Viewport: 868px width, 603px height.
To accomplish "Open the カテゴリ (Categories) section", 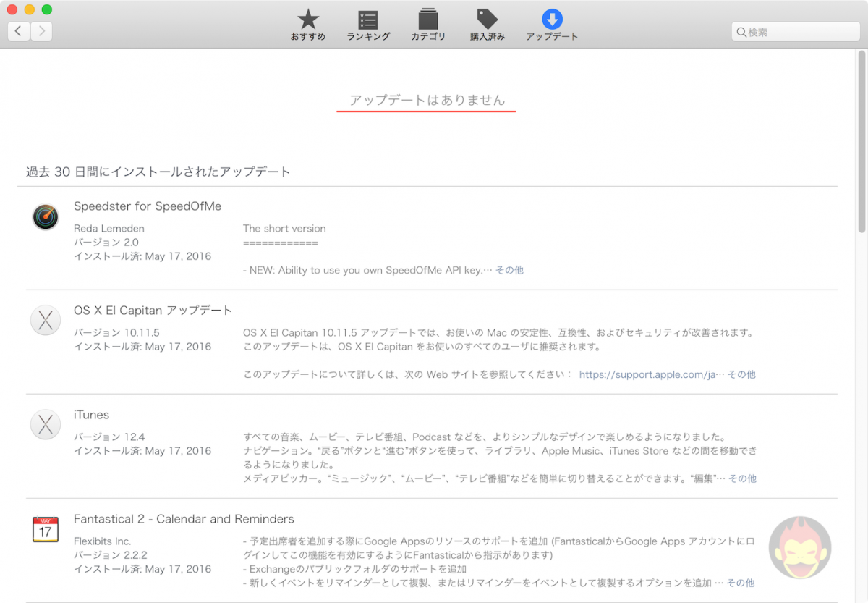I will click(x=428, y=23).
